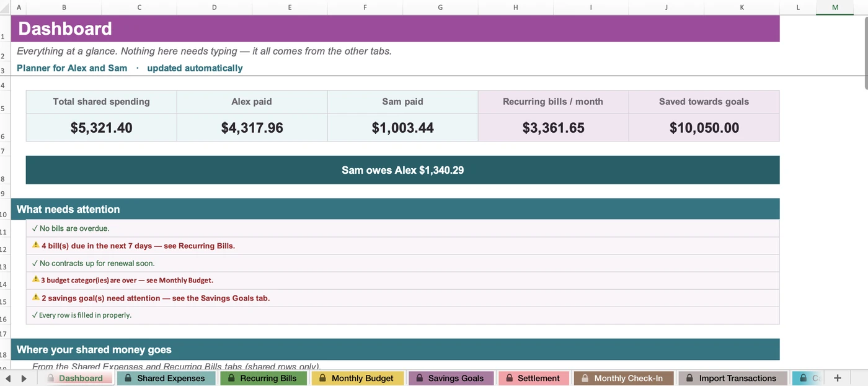Click the Saved towards goals value $10,050.00
The image size is (868, 386).
704,128
